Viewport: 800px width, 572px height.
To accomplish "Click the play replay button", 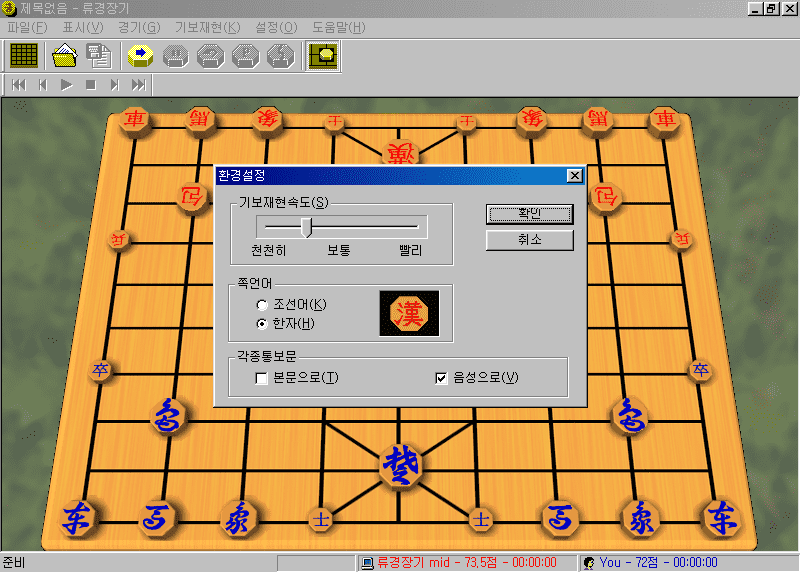I will [67, 85].
